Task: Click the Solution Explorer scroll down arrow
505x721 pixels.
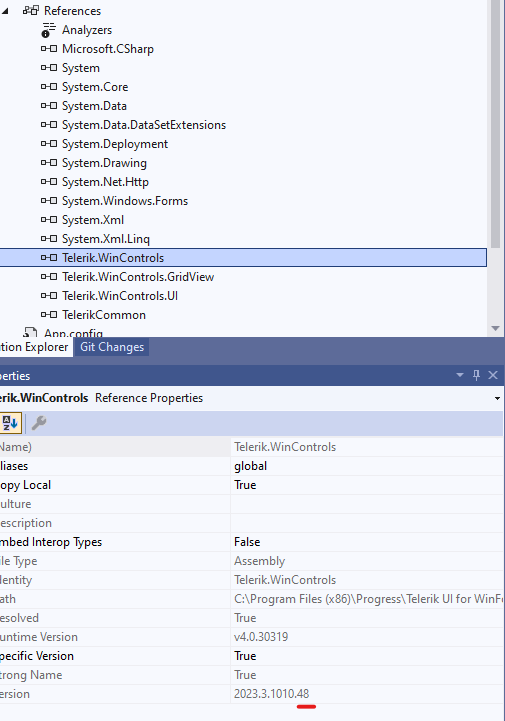Action: (495, 328)
